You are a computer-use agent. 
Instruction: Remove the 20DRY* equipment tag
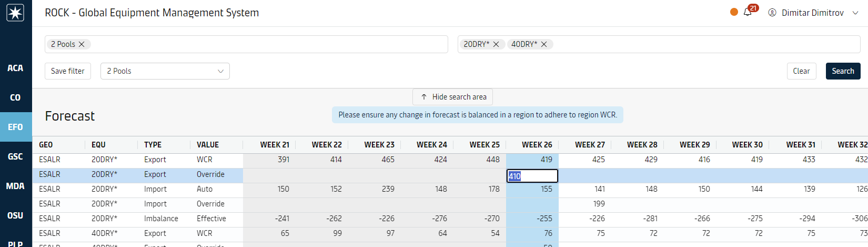[x=496, y=44]
